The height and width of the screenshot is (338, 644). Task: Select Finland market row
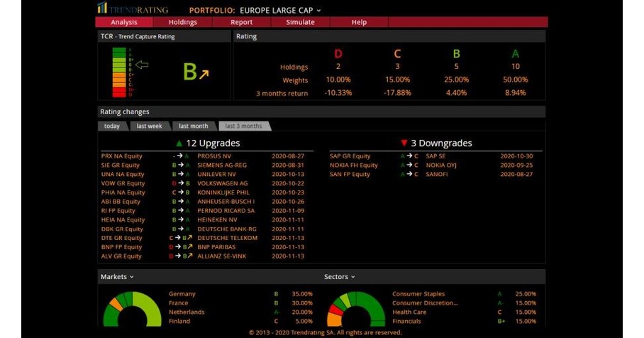click(x=240, y=321)
